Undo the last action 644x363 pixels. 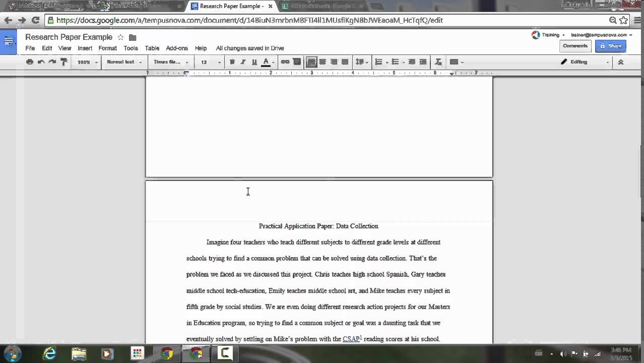[x=41, y=62]
